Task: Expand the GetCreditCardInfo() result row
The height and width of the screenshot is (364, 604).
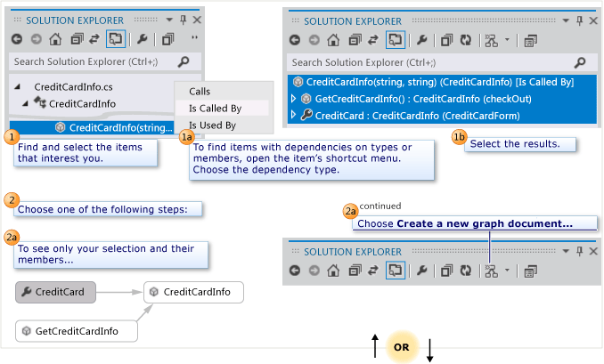Action: tap(293, 99)
